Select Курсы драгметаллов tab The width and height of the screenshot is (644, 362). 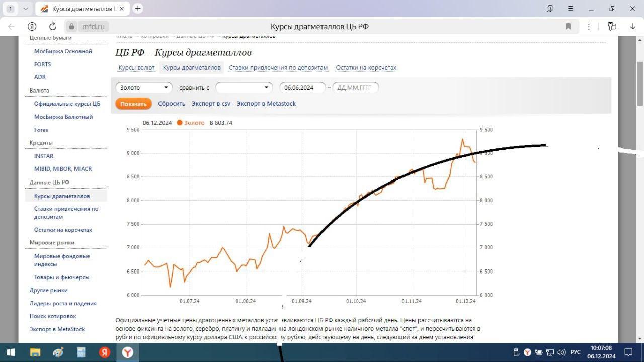pyautogui.click(x=192, y=68)
